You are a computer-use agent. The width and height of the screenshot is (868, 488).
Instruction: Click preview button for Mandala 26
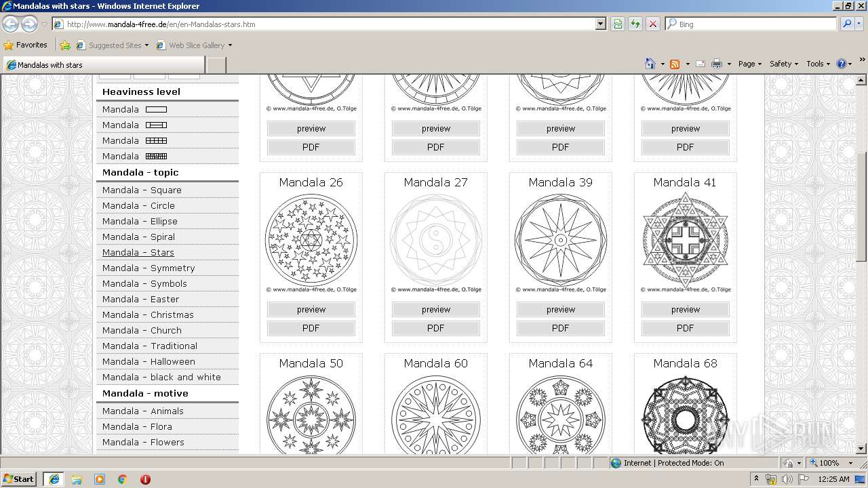311,310
